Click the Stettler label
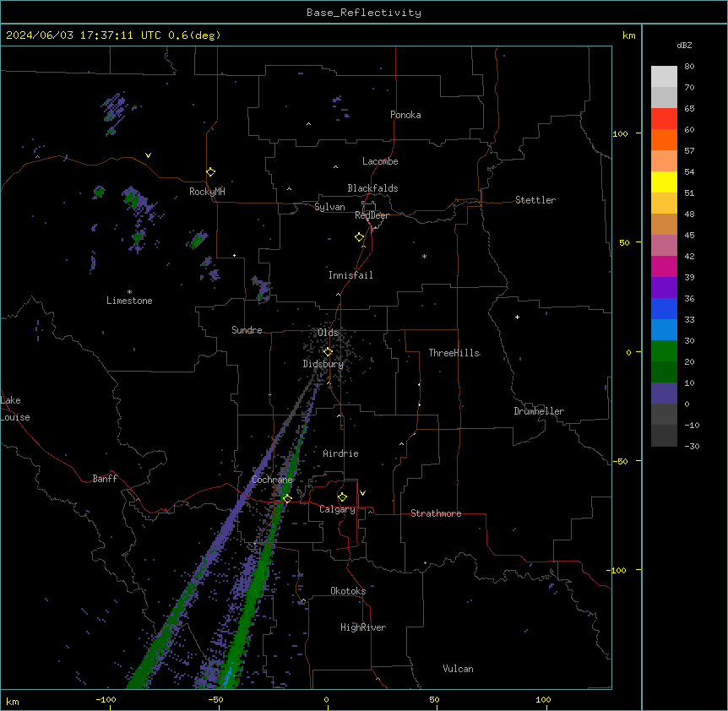The image size is (728, 711). (x=535, y=200)
